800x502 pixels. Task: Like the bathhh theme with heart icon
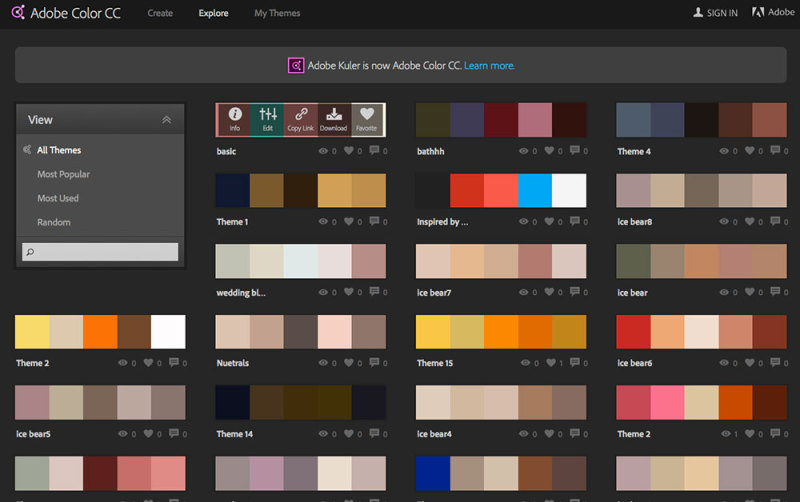click(549, 150)
